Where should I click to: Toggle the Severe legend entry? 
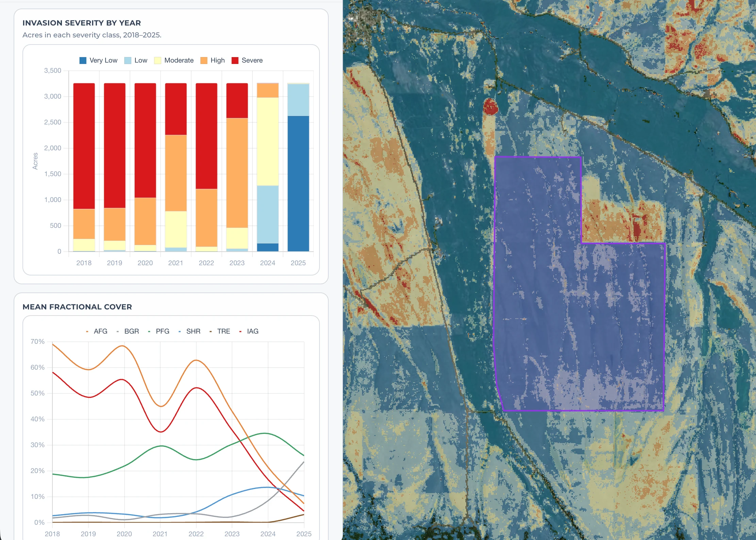click(x=247, y=61)
